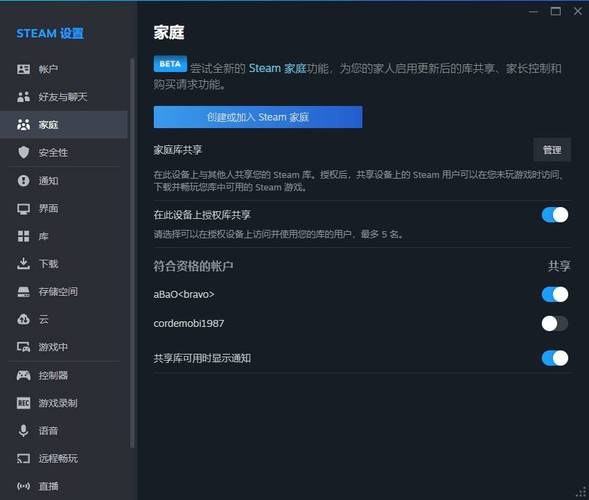Screen dimensions: 589x500
Task: Toggle 共享库可用时显示通知 switch
Action: click(555, 358)
